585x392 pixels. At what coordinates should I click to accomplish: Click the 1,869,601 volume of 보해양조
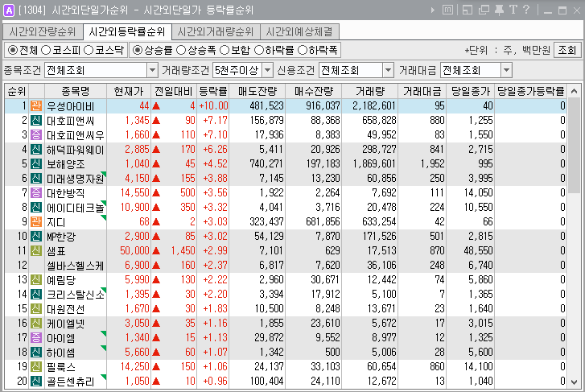pos(374,164)
